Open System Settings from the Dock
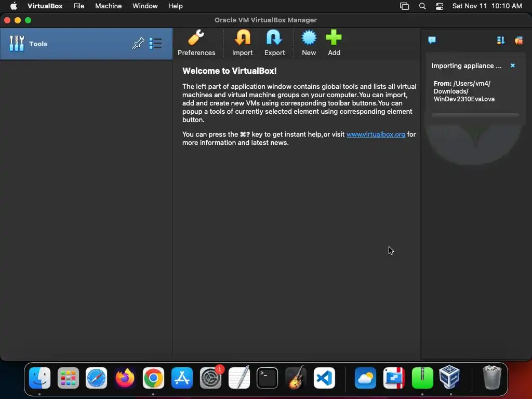 pos(210,378)
